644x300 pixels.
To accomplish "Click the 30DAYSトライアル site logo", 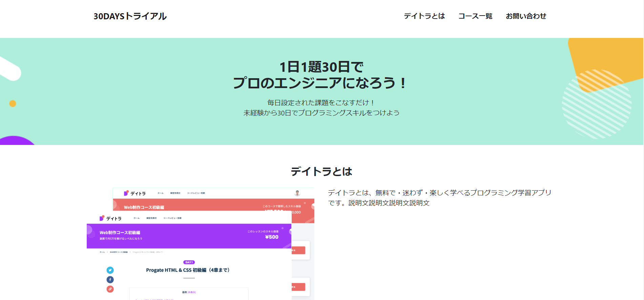I will point(130,16).
